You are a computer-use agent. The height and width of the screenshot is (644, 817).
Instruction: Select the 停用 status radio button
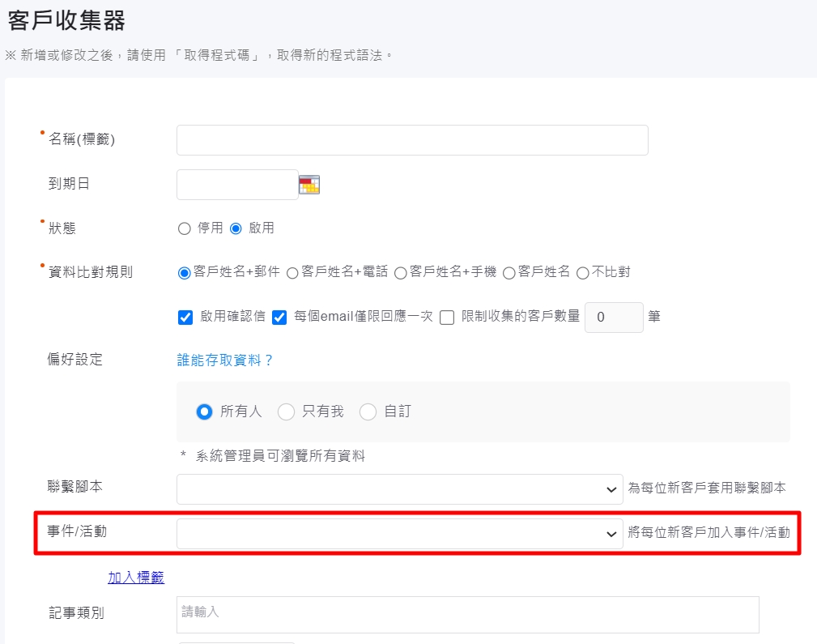coord(184,228)
